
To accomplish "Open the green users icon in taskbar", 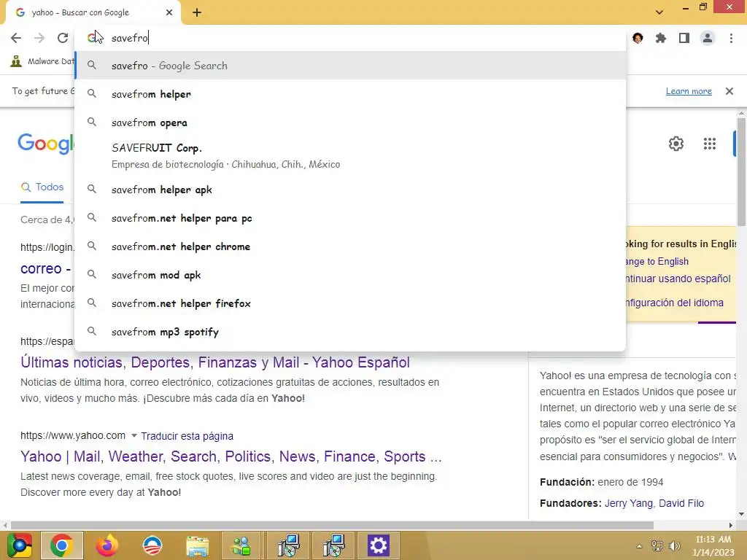I will click(x=241, y=545).
